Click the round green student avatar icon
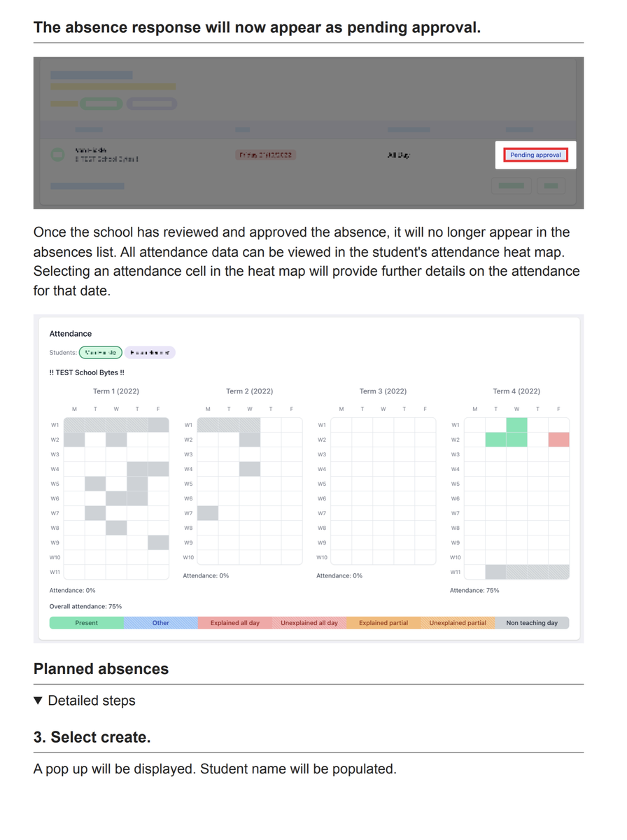The image size is (627, 840). [x=58, y=155]
